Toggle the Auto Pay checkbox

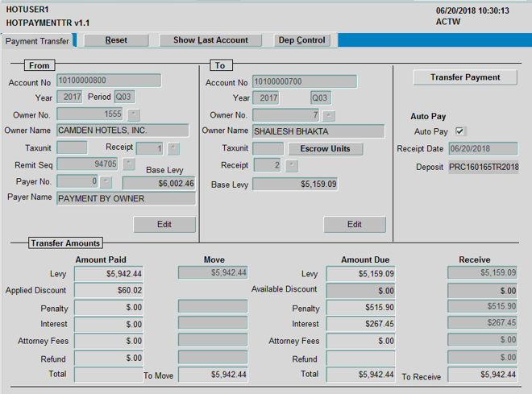(x=460, y=131)
